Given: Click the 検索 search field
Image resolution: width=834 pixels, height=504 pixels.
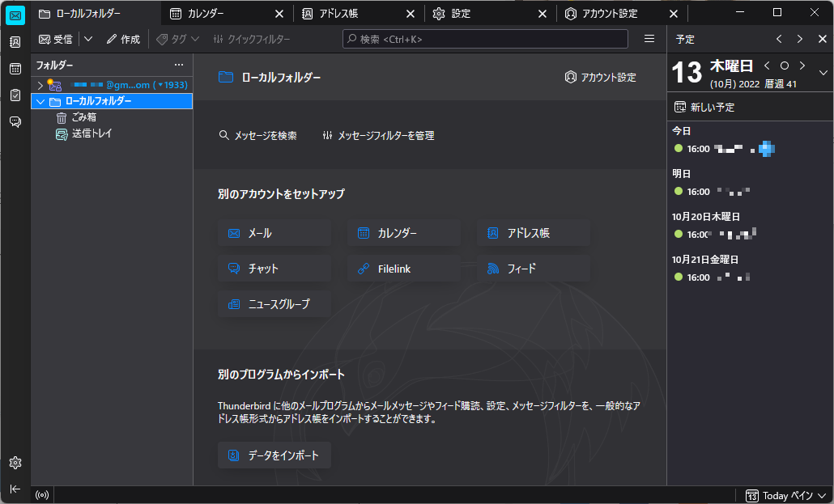Looking at the screenshot, I should click(x=484, y=38).
